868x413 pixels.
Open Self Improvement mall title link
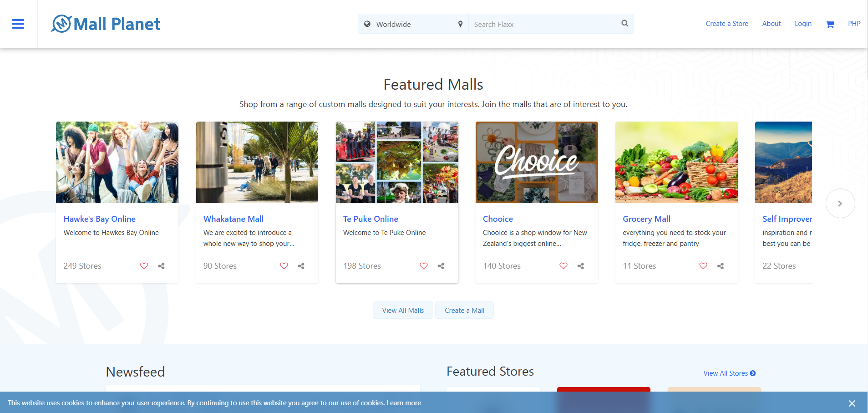tap(787, 219)
